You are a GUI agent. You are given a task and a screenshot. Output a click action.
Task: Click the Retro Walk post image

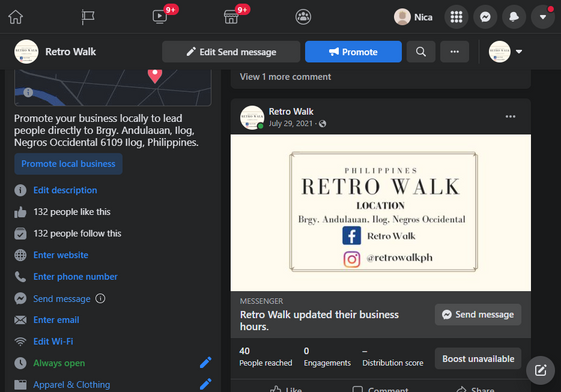[381, 212]
